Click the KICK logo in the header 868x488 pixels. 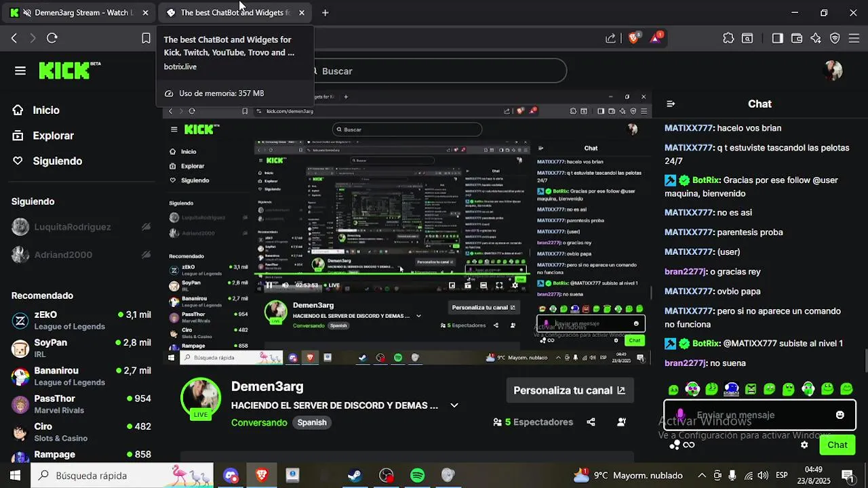(x=69, y=70)
